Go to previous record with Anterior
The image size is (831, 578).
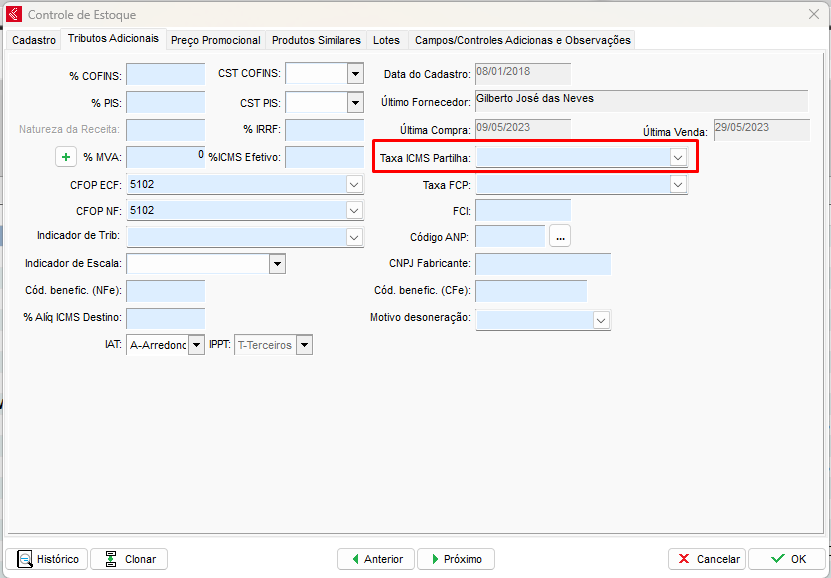(376, 559)
